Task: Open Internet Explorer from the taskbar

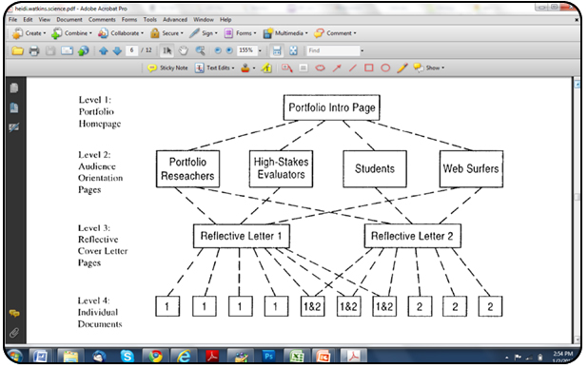Action: pos(184,356)
